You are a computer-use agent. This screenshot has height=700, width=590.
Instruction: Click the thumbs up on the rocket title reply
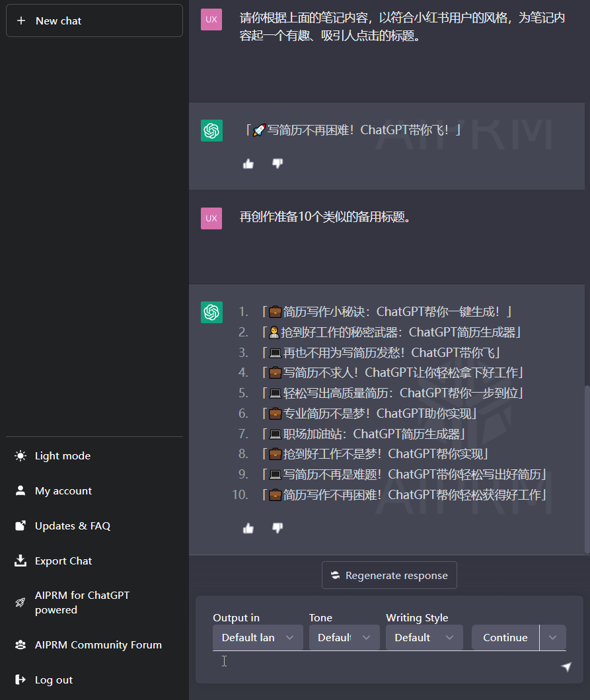pyautogui.click(x=248, y=164)
